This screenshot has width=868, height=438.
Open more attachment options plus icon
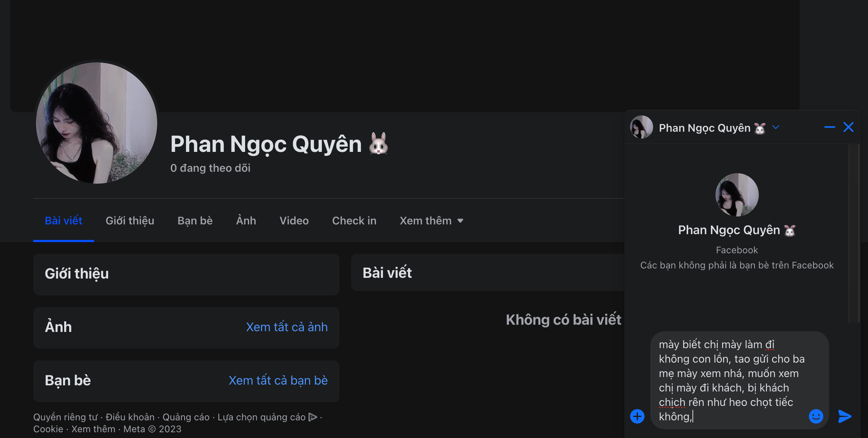pyautogui.click(x=637, y=416)
